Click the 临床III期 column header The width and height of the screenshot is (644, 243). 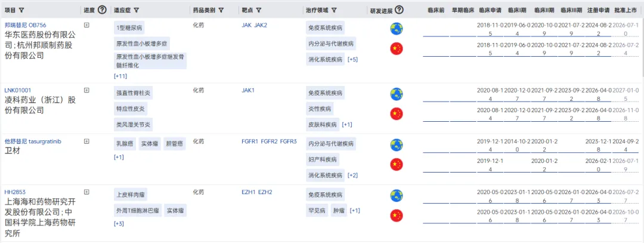(569, 10)
